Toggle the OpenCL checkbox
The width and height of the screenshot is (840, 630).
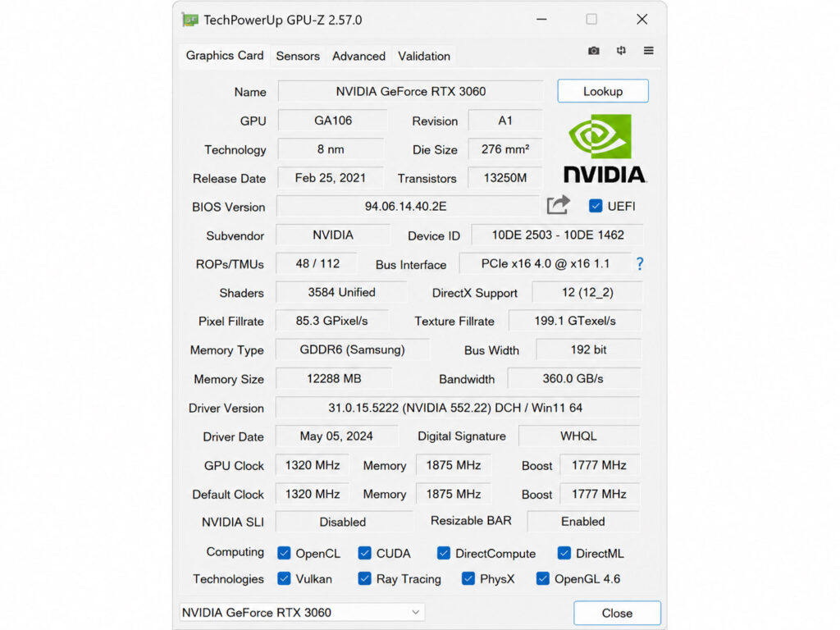pyautogui.click(x=284, y=553)
